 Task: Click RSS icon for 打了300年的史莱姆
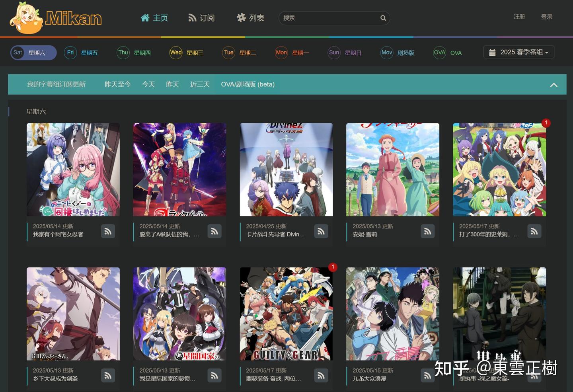click(534, 231)
